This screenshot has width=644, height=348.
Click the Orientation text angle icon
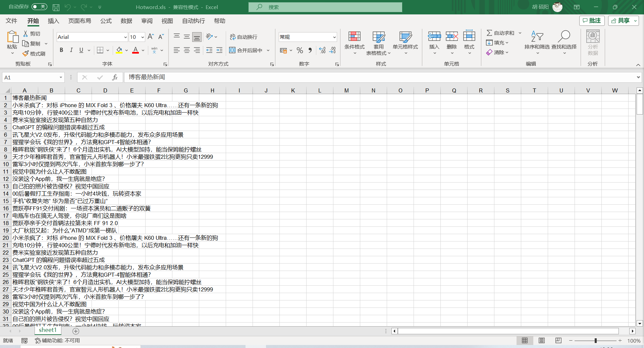(x=210, y=37)
